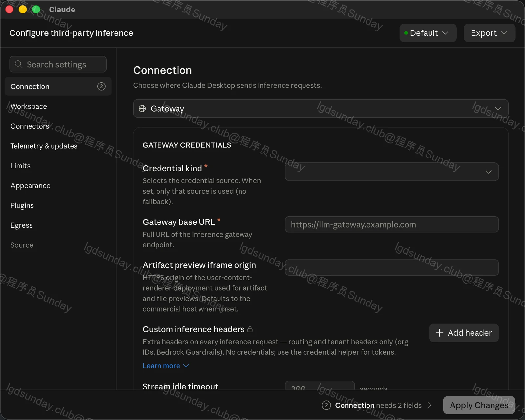Click the magnifier icon in Search settings
525x420 pixels.
tap(19, 64)
